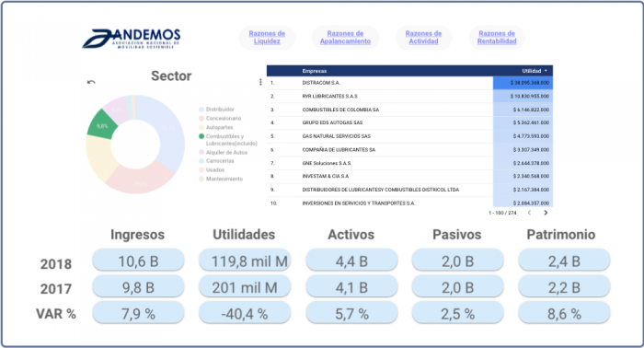Go to previous page of table
The height and width of the screenshot is (348, 644).
pos(529,213)
